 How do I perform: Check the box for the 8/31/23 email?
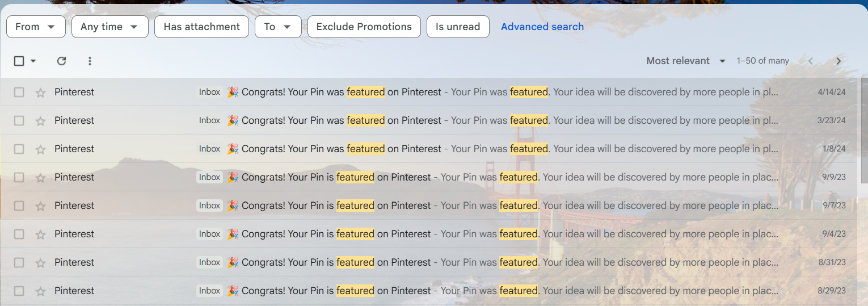click(19, 262)
